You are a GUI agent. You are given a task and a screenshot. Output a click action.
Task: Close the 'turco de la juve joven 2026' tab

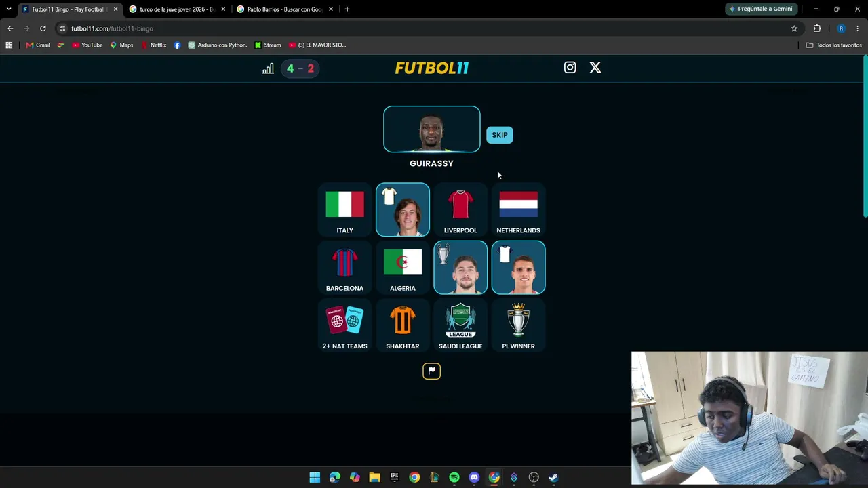pos(223,9)
